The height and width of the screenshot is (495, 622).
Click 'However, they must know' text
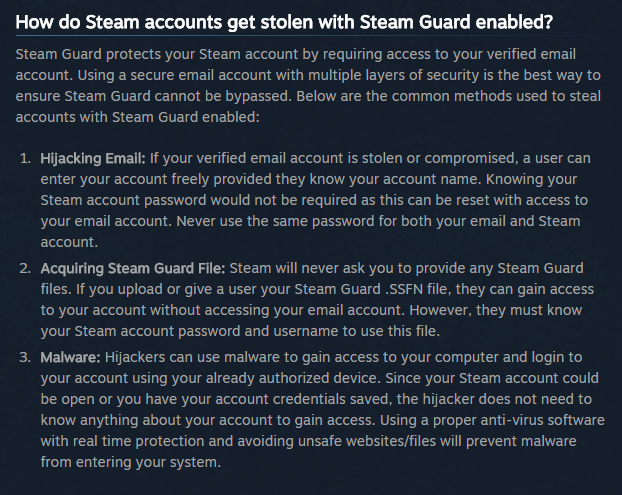point(495,310)
